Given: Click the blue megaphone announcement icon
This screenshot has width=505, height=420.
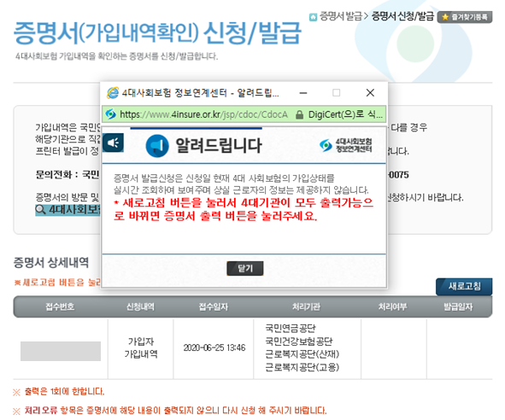Looking at the screenshot, I should [x=157, y=146].
